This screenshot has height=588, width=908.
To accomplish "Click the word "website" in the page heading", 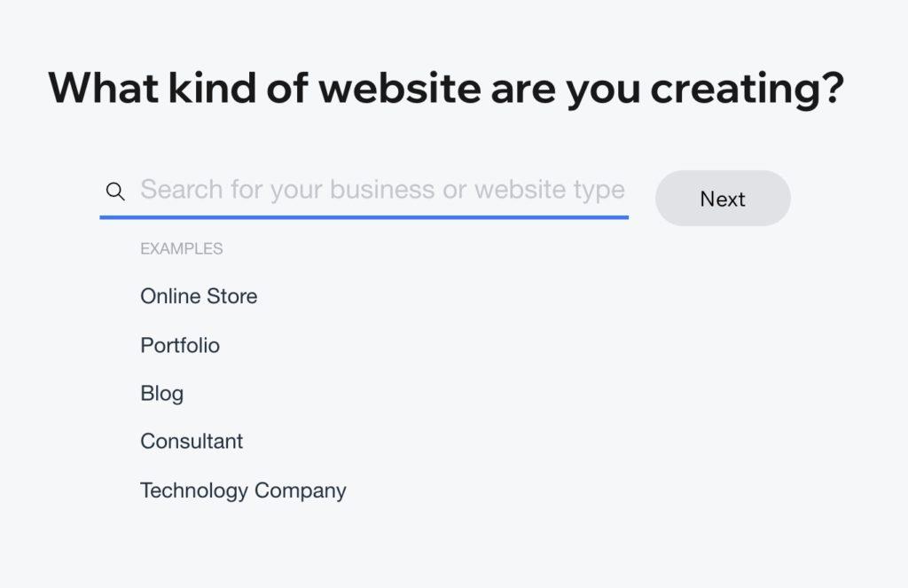I will click(x=401, y=89).
